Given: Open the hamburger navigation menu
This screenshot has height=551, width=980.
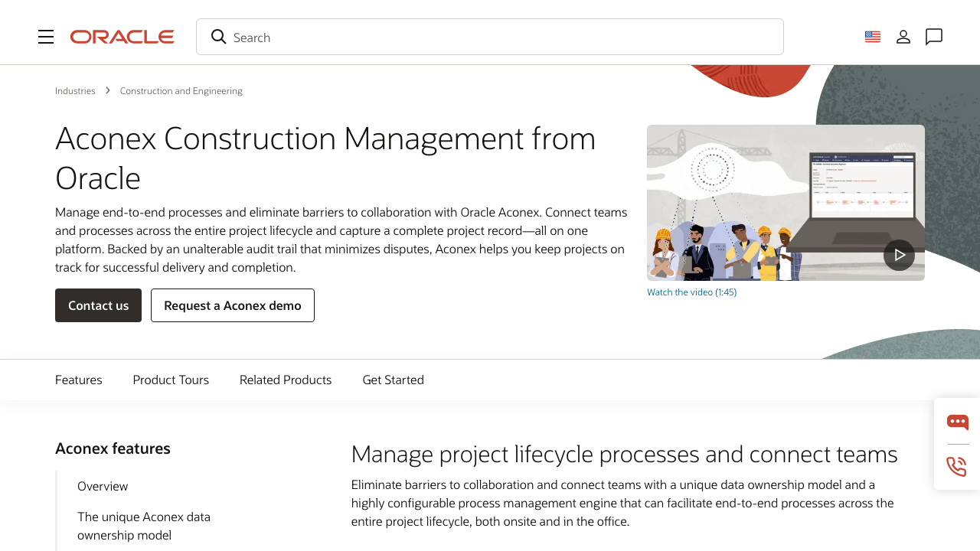Looking at the screenshot, I should point(46,36).
